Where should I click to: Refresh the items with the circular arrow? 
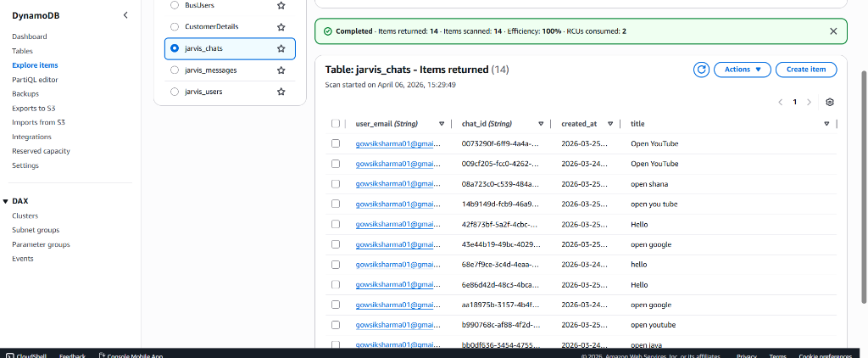pyautogui.click(x=701, y=70)
